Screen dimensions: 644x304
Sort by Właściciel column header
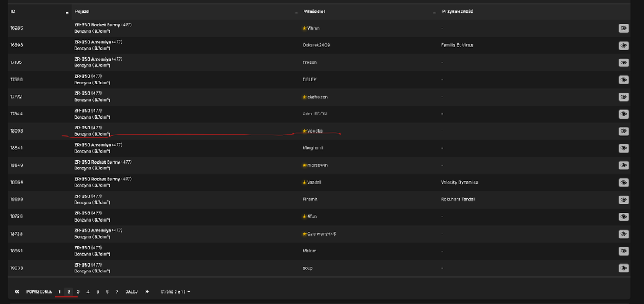pyautogui.click(x=370, y=12)
